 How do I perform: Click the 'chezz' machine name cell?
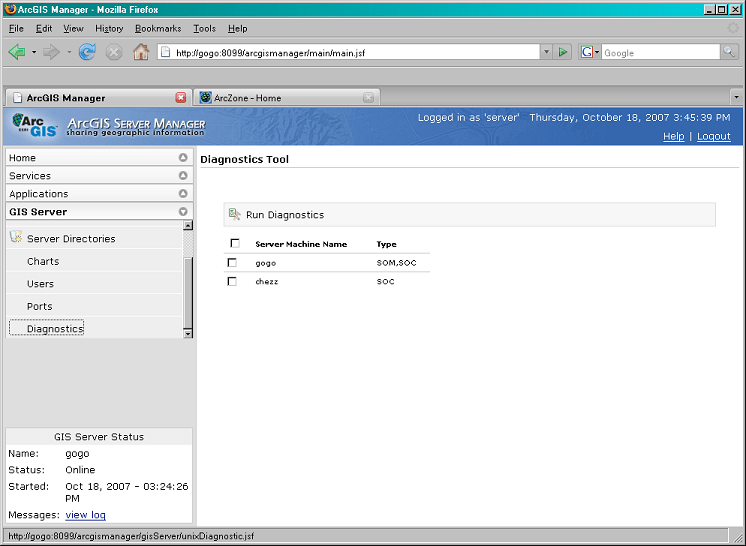coord(266,282)
